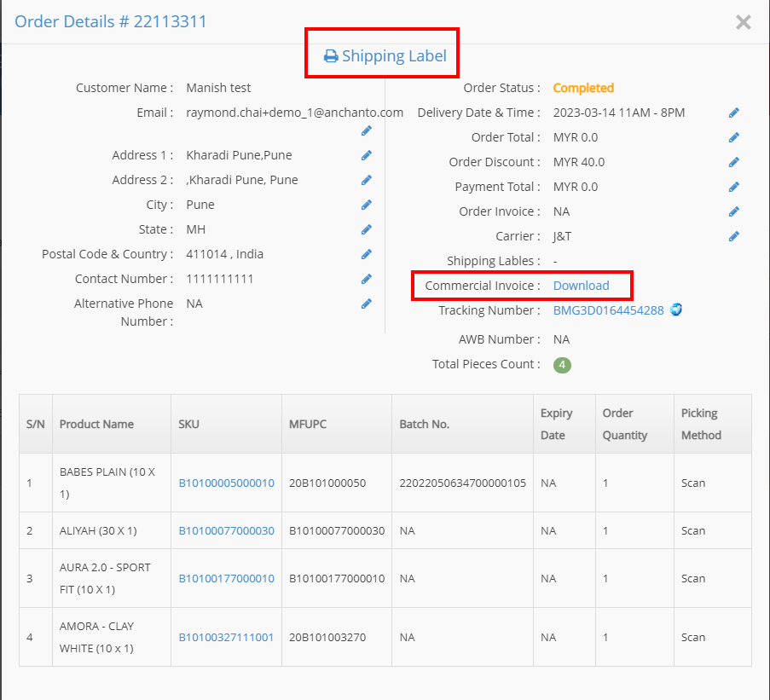Viewport: 770px width, 700px height.
Task: Open SKU B10100077000030 link
Action: [x=226, y=530]
